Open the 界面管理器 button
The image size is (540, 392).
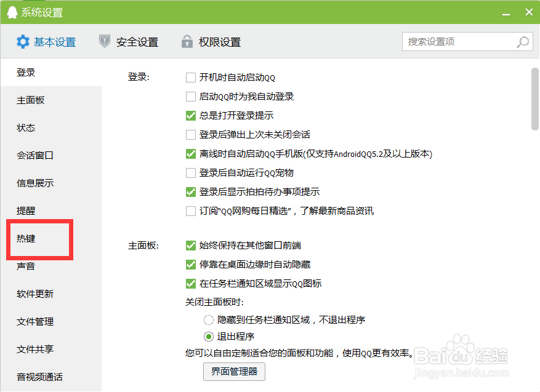[x=234, y=372]
